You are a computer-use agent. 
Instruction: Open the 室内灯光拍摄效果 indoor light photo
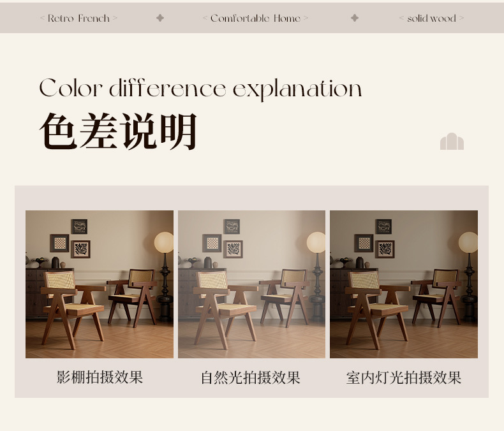coord(404,284)
